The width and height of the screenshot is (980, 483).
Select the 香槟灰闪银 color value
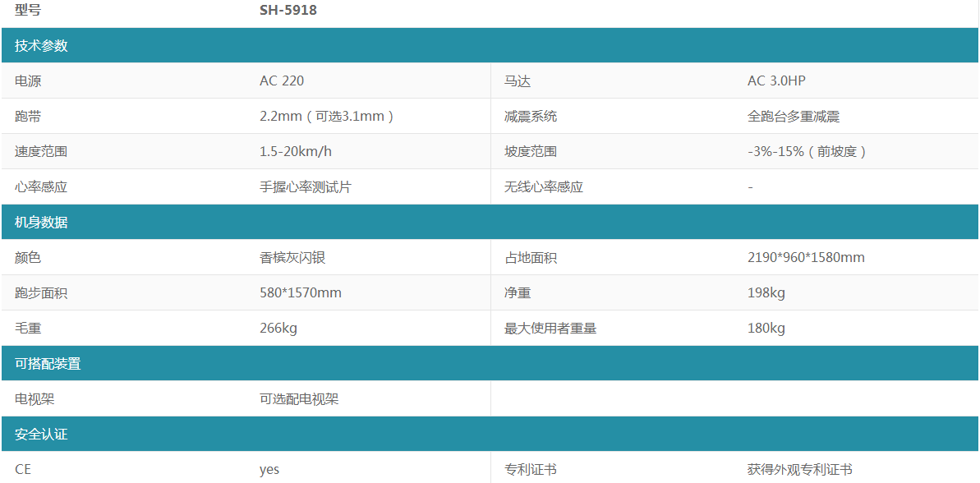click(x=292, y=258)
